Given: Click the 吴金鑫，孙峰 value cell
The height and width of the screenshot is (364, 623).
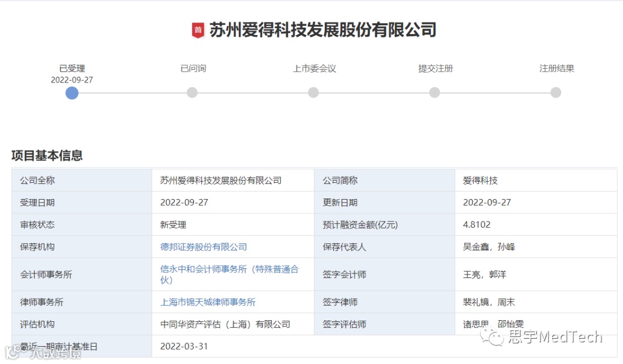Looking at the screenshot, I should tap(536, 247).
